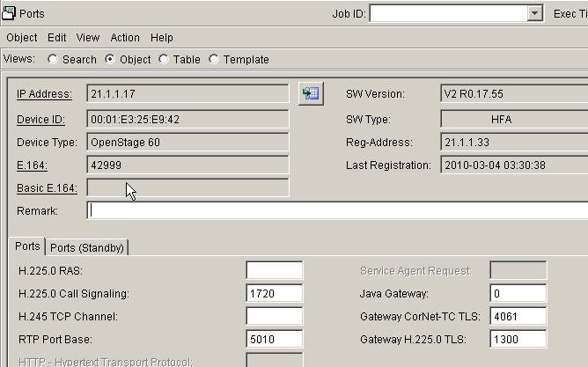Open the View menu

click(x=88, y=38)
